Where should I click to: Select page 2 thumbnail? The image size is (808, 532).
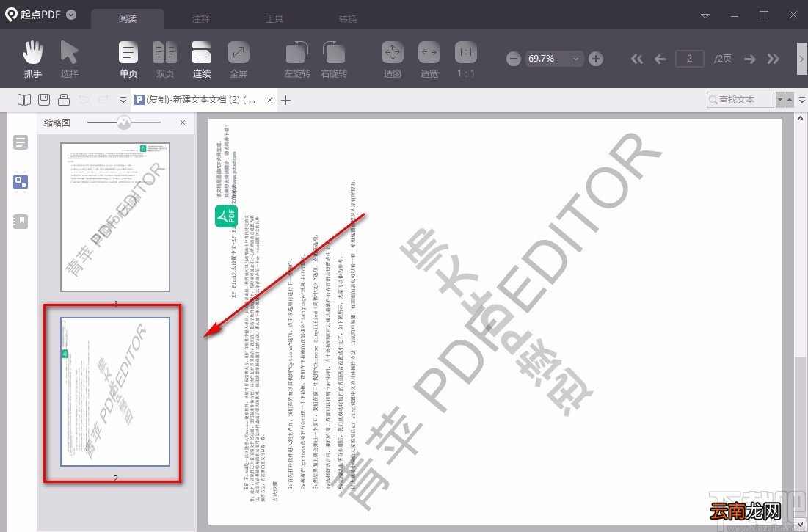[x=115, y=392]
